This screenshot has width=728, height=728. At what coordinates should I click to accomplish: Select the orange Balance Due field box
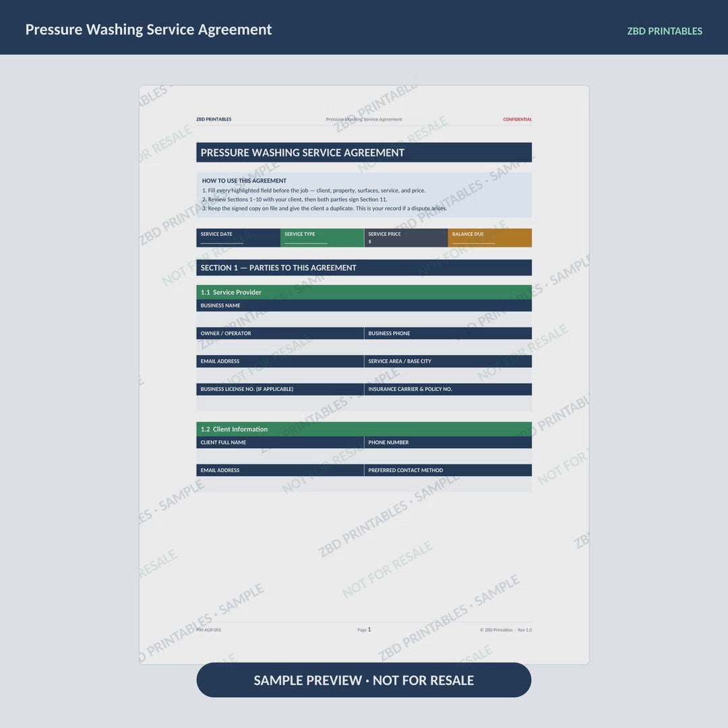click(490, 238)
